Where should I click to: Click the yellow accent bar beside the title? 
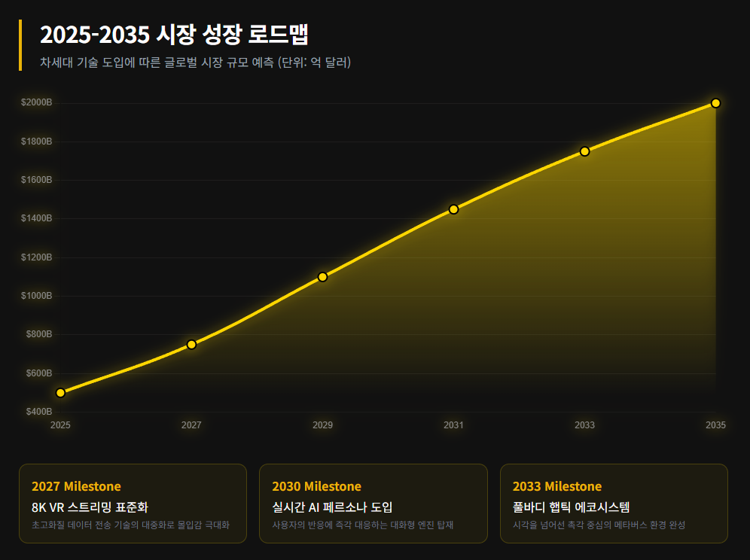click(x=20, y=45)
